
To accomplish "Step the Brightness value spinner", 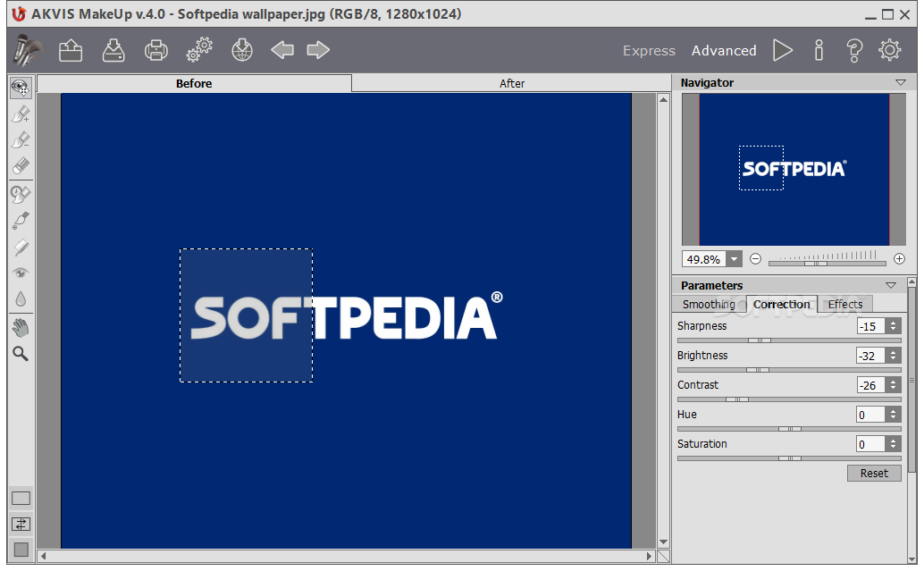I will click(894, 356).
